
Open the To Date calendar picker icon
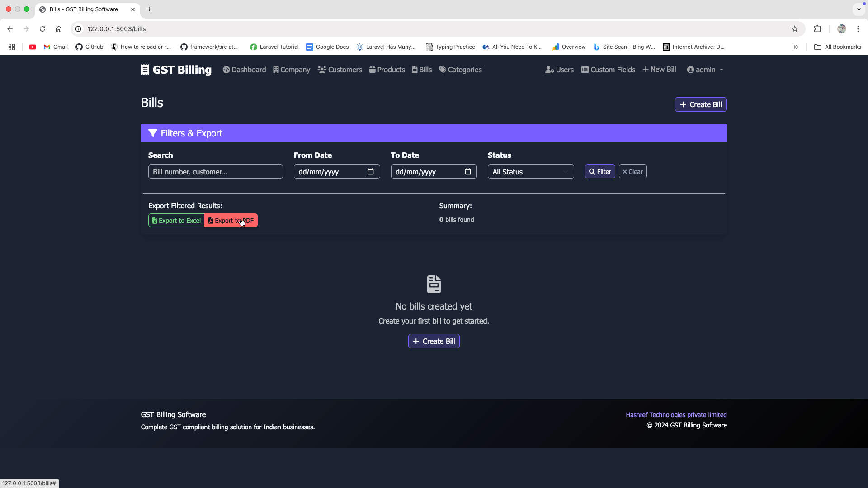[x=468, y=172]
